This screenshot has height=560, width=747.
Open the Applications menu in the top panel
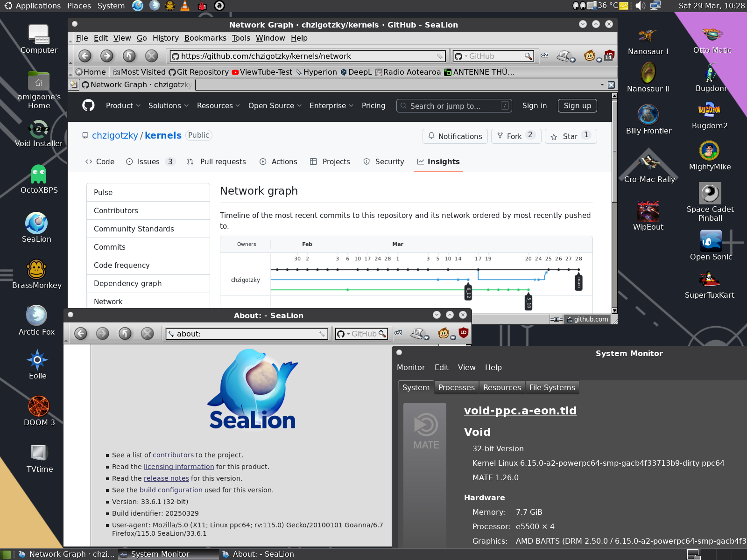[33, 6]
